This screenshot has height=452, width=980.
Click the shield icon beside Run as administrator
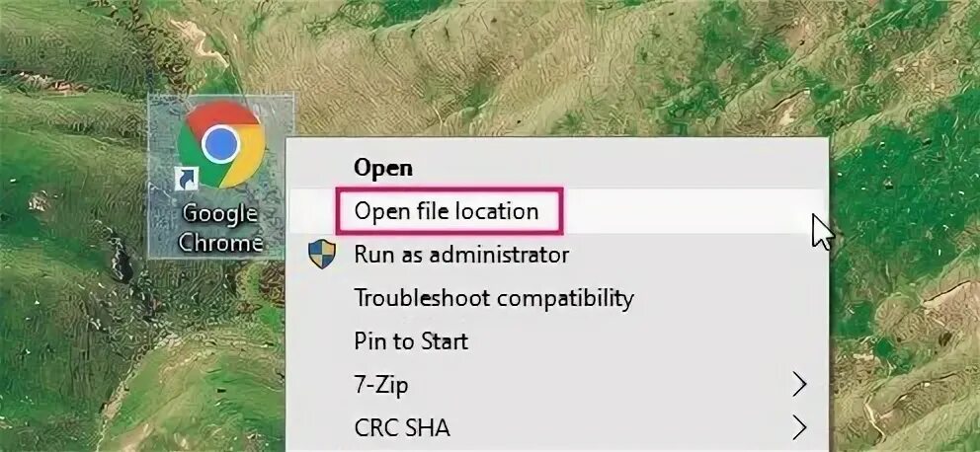[x=322, y=255]
